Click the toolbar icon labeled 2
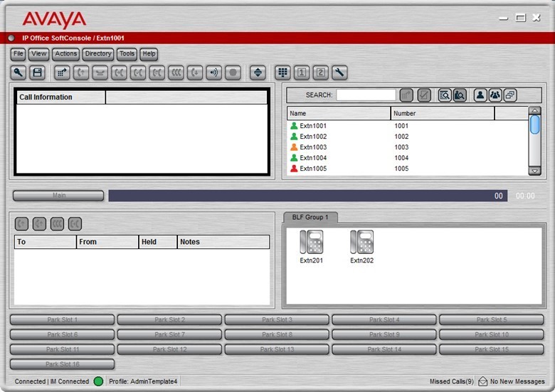Viewport: 555px width, 392px height. point(321,73)
